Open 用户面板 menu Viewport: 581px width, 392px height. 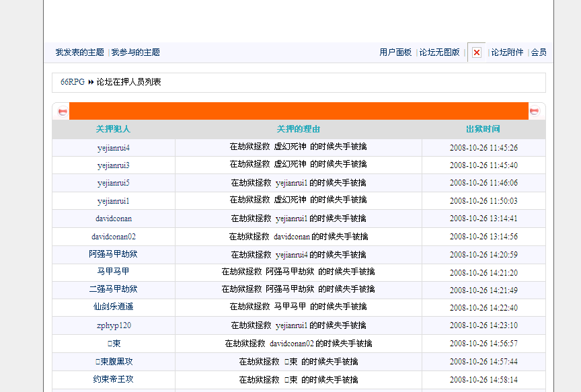tap(395, 52)
